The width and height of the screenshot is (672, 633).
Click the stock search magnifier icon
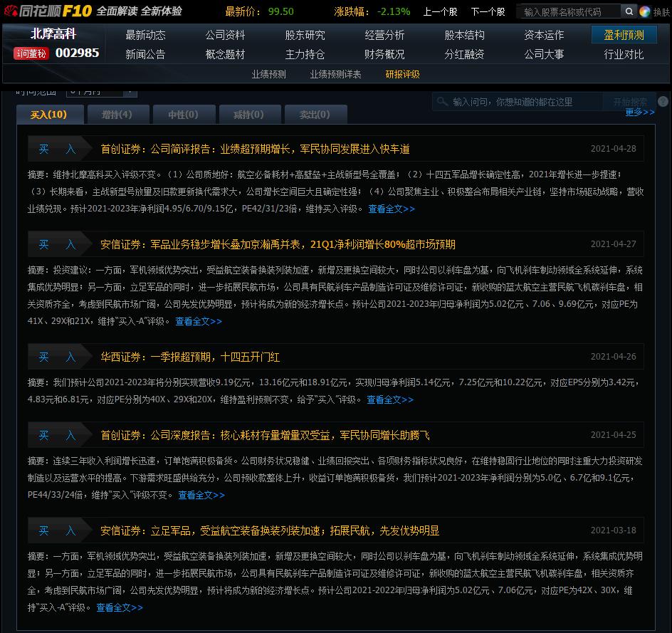click(x=629, y=11)
